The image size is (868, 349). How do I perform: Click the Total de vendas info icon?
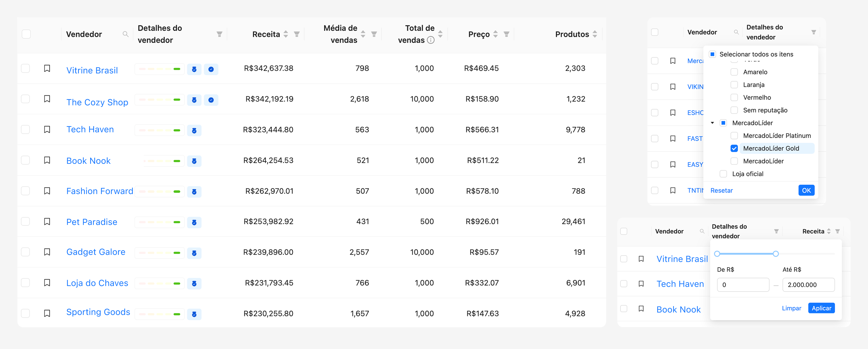[431, 40]
